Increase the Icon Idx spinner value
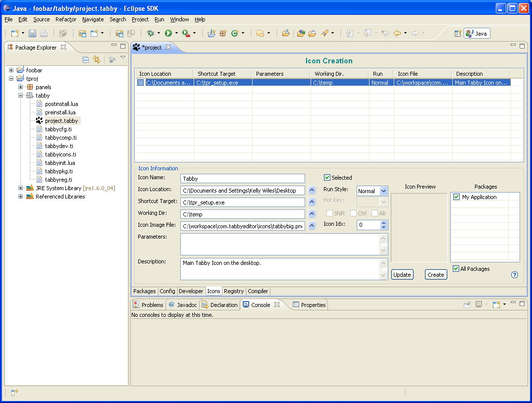532x403 pixels. click(x=384, y=223)
